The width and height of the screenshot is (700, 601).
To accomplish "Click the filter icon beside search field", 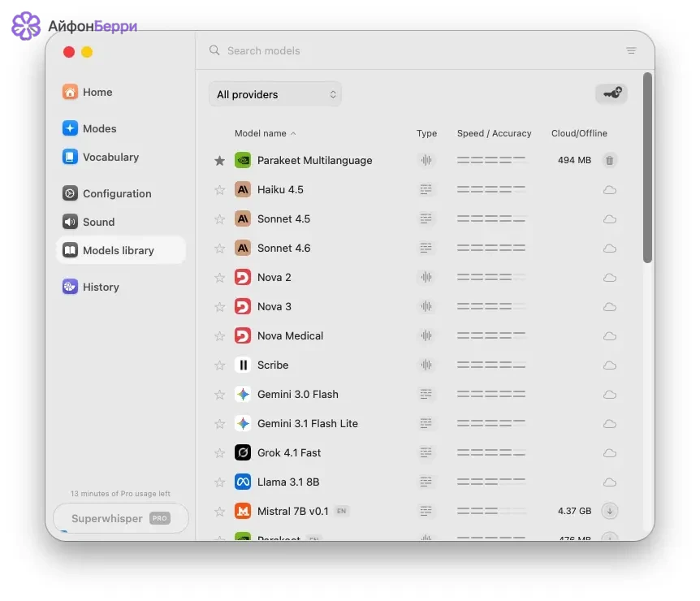I will (631, 50).
